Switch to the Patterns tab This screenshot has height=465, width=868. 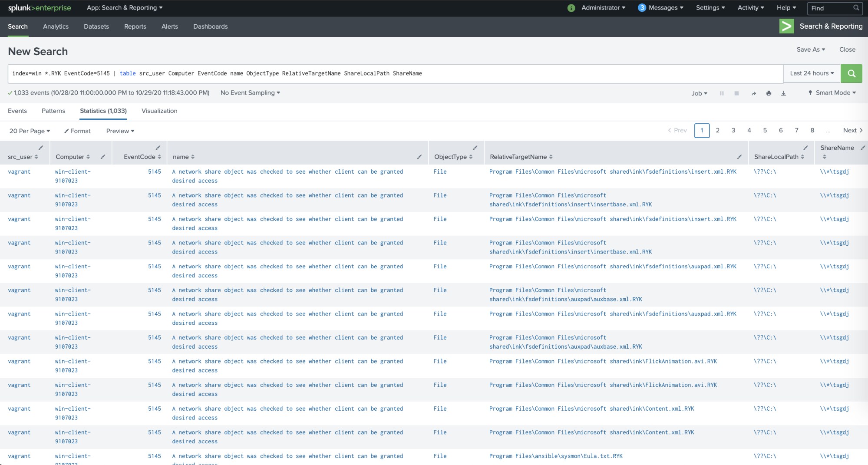pyautogui.click(x=53, y=111)
